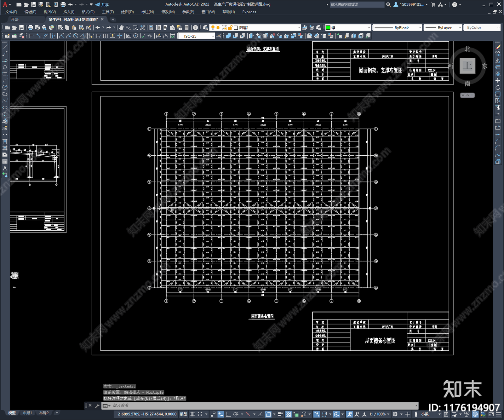Select the Erase tool in right toolbar
504x420 pixels.
[x=498, y=47]
